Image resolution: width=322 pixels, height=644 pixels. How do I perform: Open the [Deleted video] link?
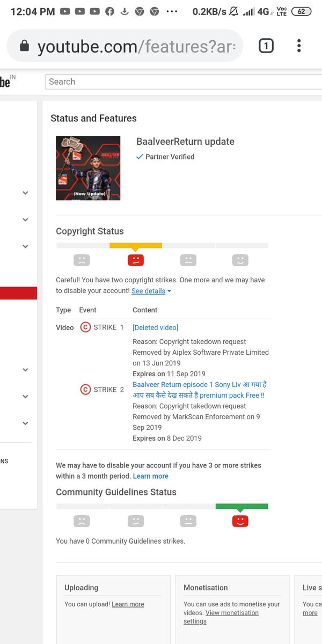[155, 327]
